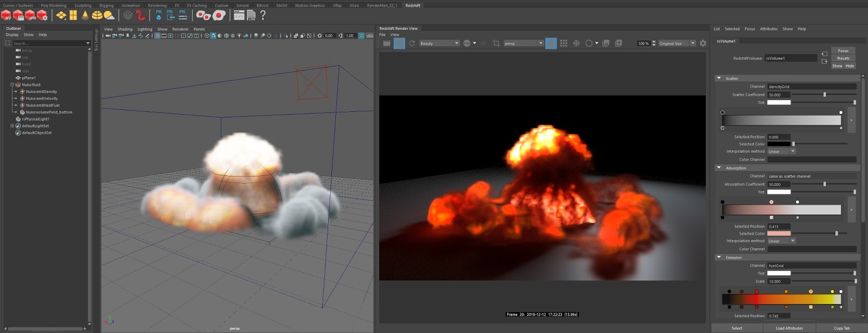Toggle the highlighted blue button next to persp camera dropdown

pyautogui.click(x=551, y=43)
